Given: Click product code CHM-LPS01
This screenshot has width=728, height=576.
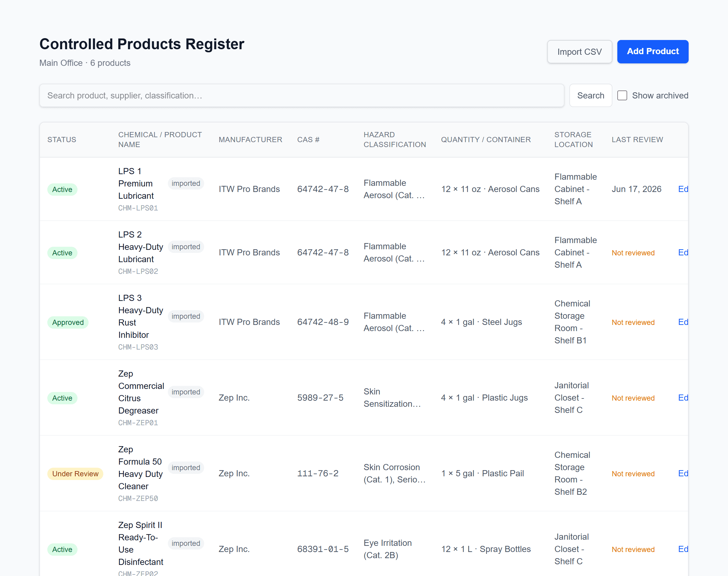Looking at the screenshot, I should tap(138, 208).
